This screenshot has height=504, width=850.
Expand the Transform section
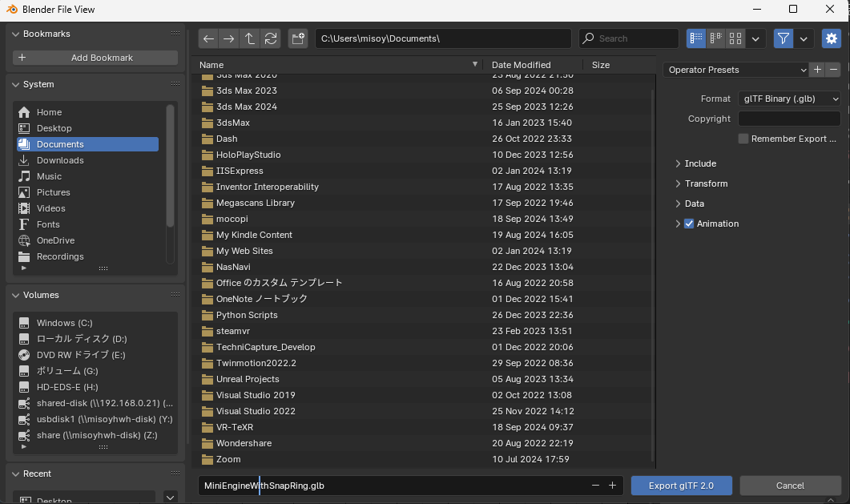(x=706, y=183)
